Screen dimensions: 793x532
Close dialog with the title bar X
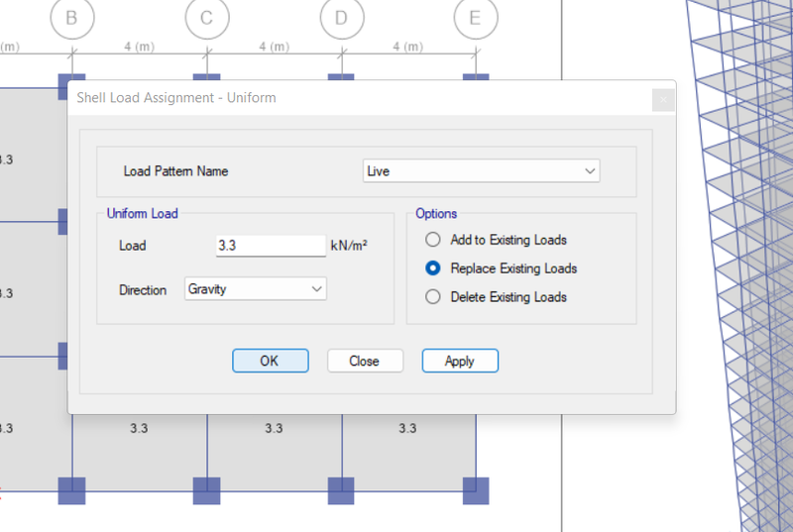663,100
